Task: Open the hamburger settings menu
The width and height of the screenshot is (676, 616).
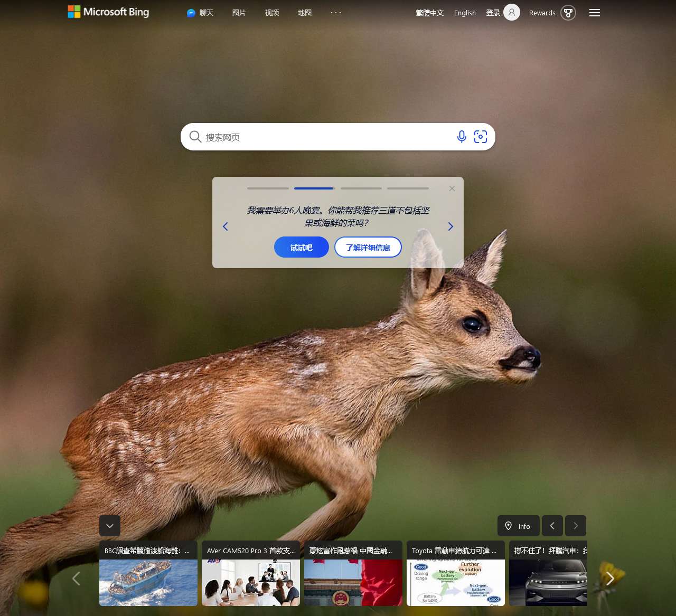Action: pyautogui.click(x=595, y=13)
